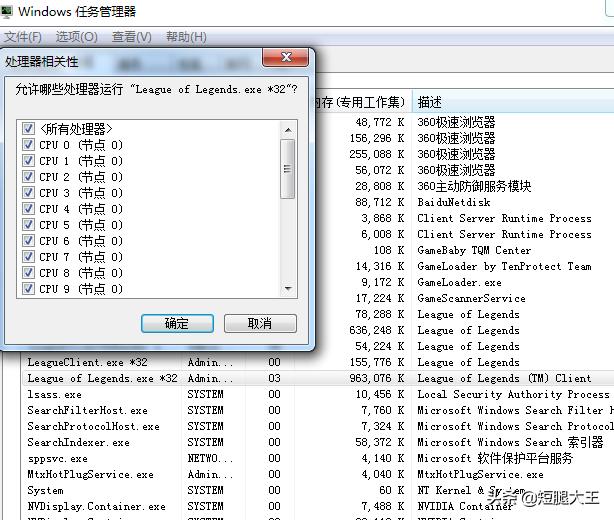Image resolution: width=614 pixels, height=520 pixels.
Task: Confirm with the 确定 button
Action: tap(177, 323)
